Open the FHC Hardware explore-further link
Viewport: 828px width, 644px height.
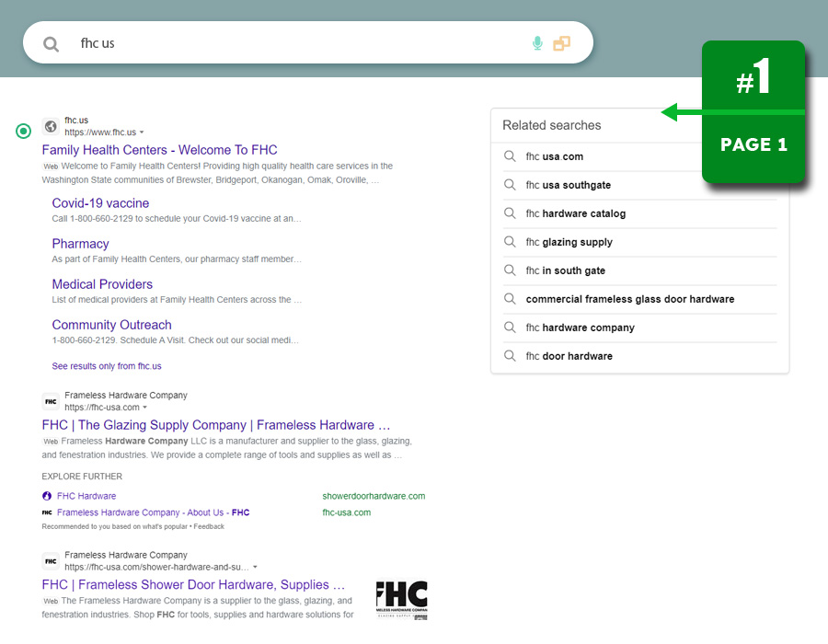coord(86,496)
